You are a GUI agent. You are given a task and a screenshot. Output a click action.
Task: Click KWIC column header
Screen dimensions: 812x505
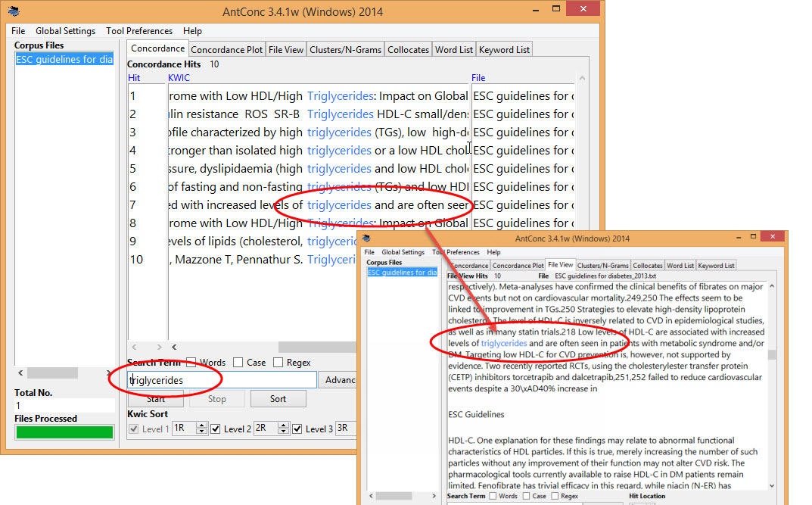[179, 78]
